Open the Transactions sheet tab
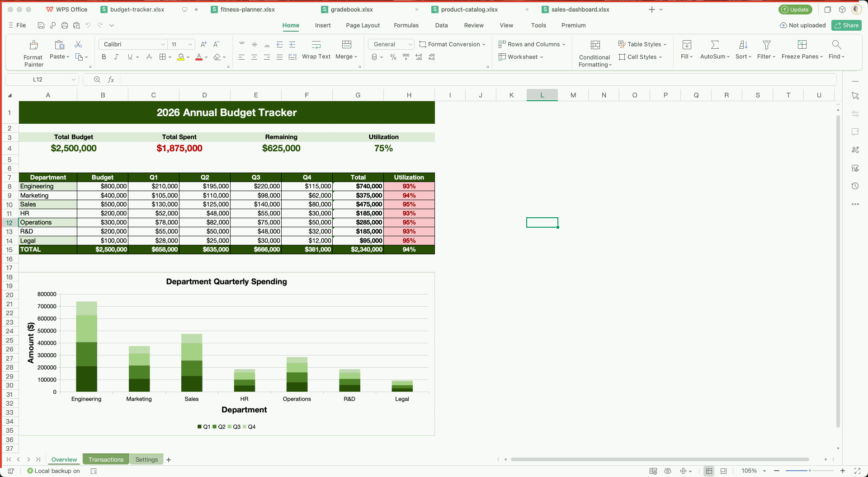868x477 pixels. tap(106, 459)
